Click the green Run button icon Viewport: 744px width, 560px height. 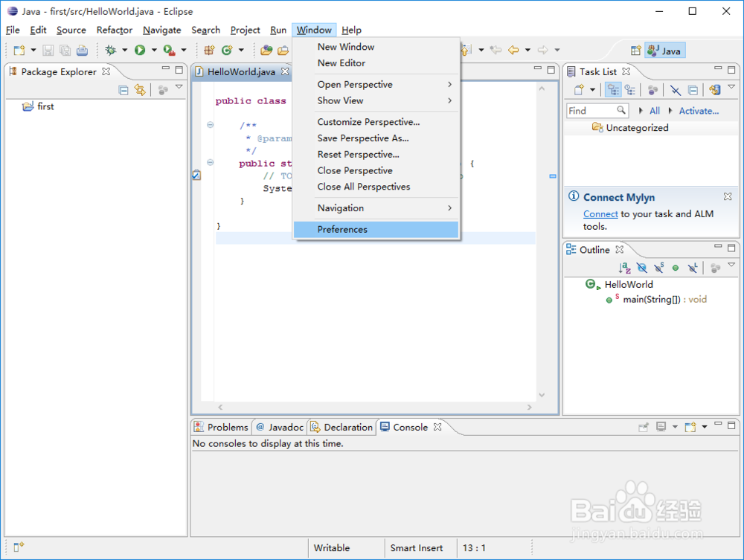coord(140,50)
